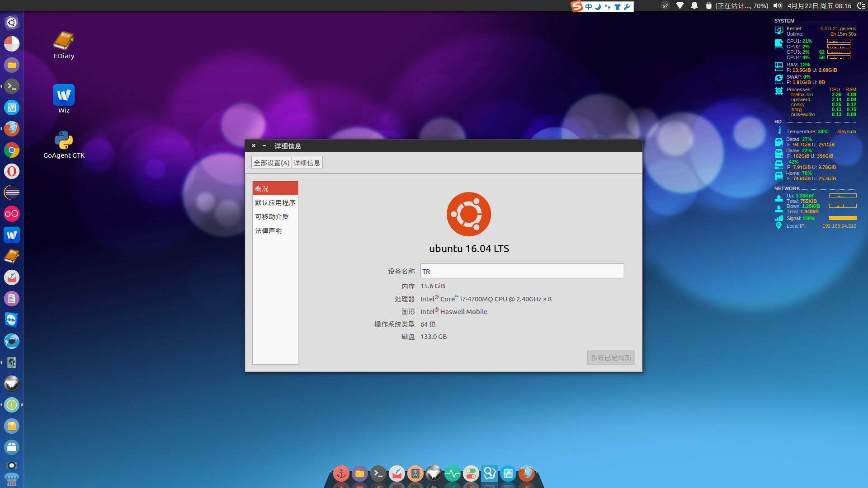The width and height of the screenshot is (868, 488).
Task: Open TeamViewer from the launcher
Action: (12, 320)
